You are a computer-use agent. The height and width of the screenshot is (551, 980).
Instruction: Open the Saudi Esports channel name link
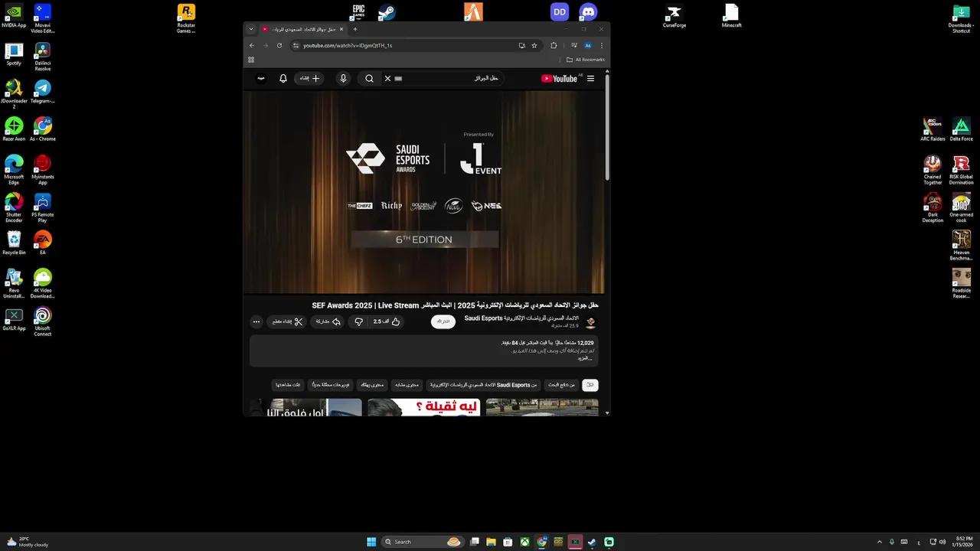[521, 318]
